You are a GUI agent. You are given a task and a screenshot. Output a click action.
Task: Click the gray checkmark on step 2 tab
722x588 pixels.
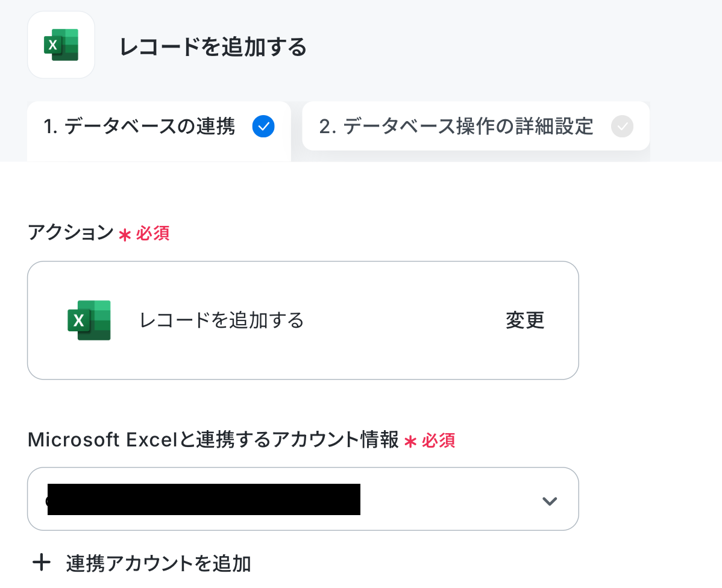622,126
